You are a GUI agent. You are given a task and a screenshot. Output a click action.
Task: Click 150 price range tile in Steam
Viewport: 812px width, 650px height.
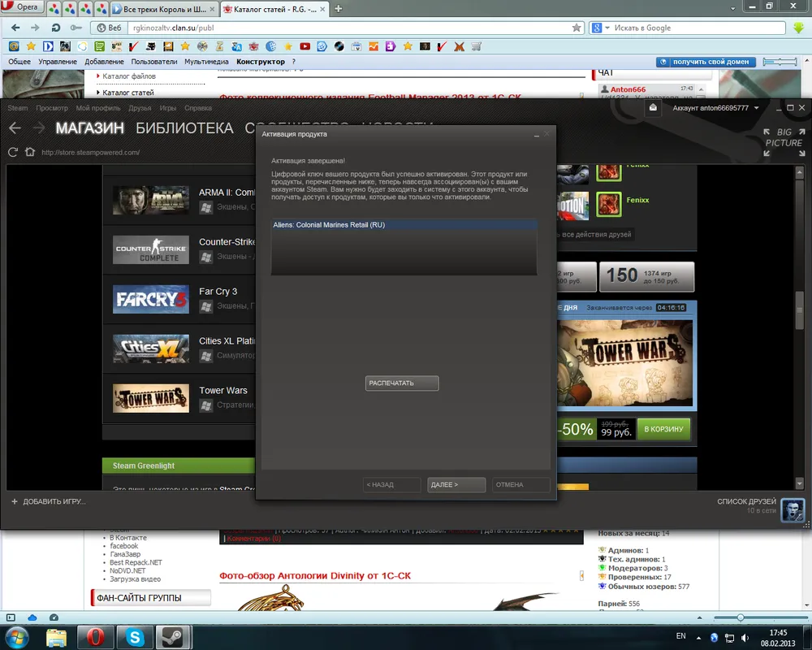[x=646, y=277]
